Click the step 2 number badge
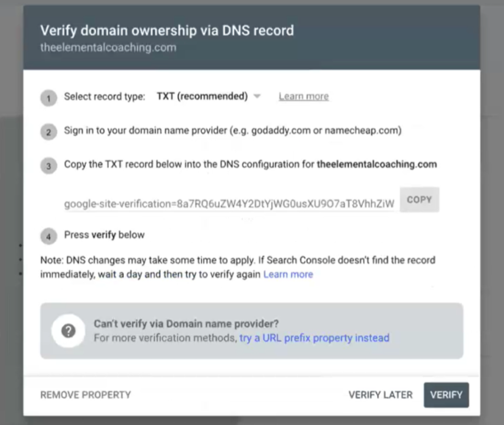The image size is (504, 425). [49, 133]
